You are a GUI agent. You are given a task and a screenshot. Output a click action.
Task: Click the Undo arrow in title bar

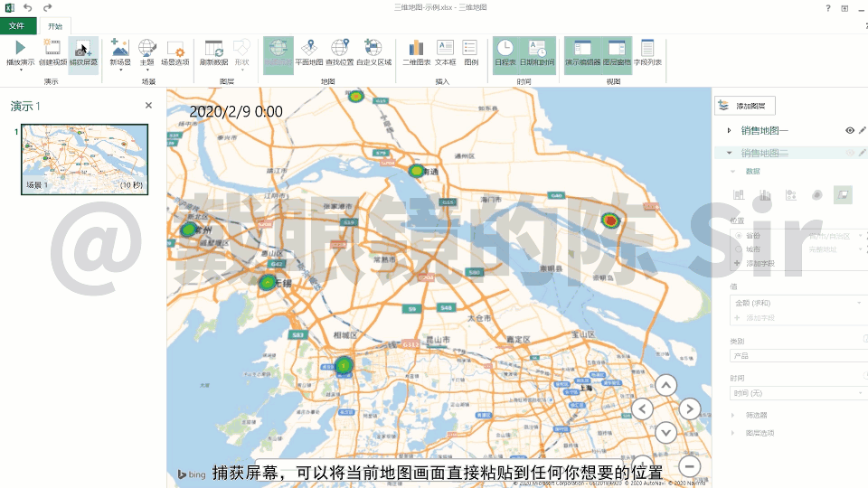(28, 8)
